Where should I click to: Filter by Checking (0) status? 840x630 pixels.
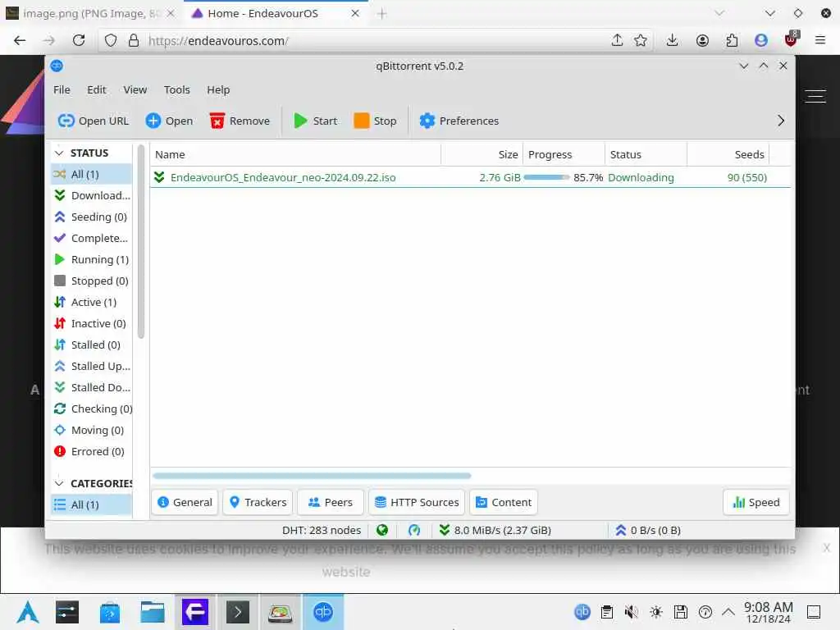point(92,409)
